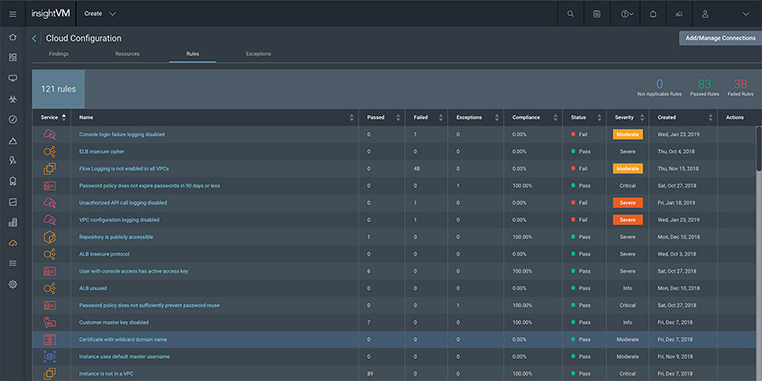This screenshot has width=762, height=381.
Task: Open the hamburger navigation menu
Action: 13,14
